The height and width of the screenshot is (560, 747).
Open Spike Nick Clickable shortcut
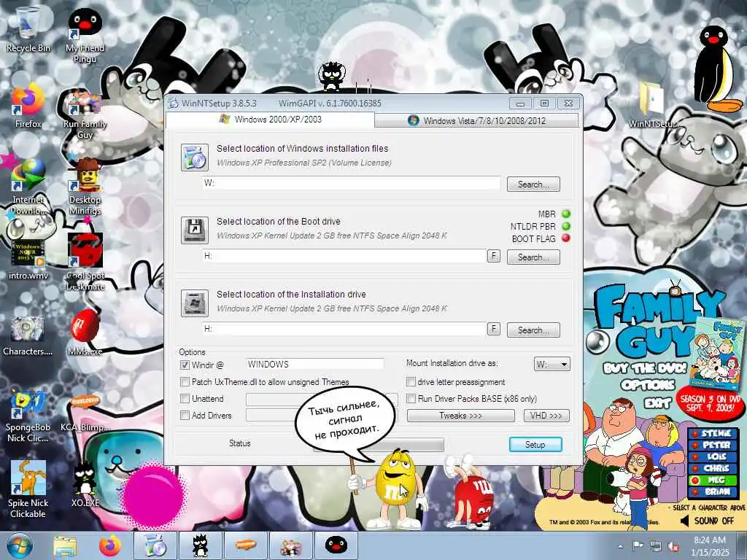point(28,489)
